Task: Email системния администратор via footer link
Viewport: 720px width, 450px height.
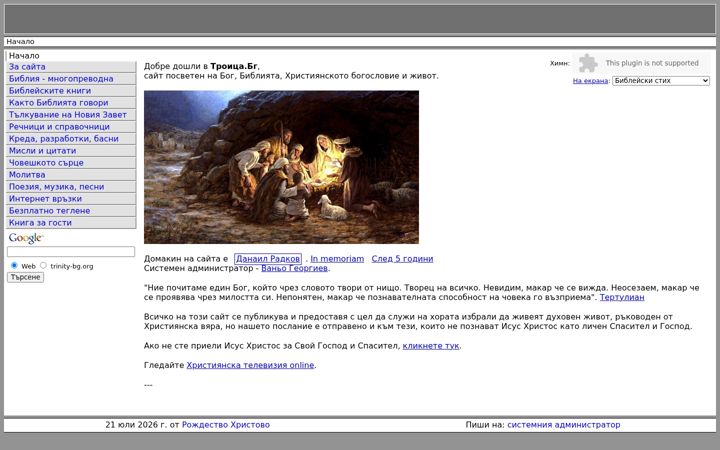Action: [564, 425]
